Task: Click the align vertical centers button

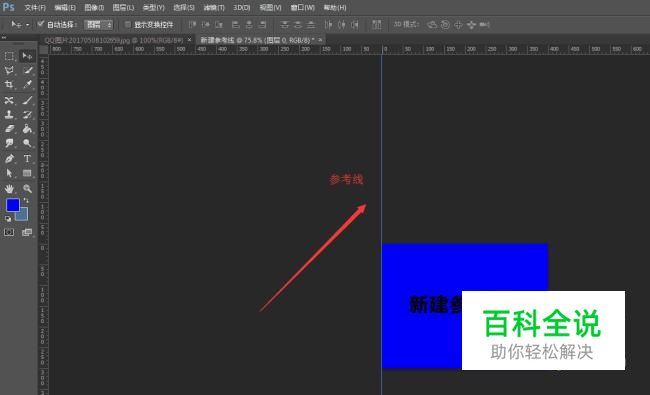Action: [x=206, y=25]
